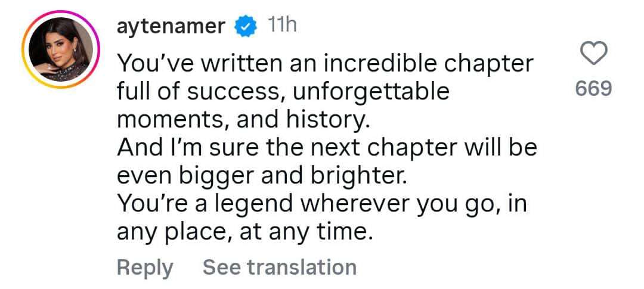Reply to aytenamer's comment
The image size is (644, 289).
pos(144,267)
